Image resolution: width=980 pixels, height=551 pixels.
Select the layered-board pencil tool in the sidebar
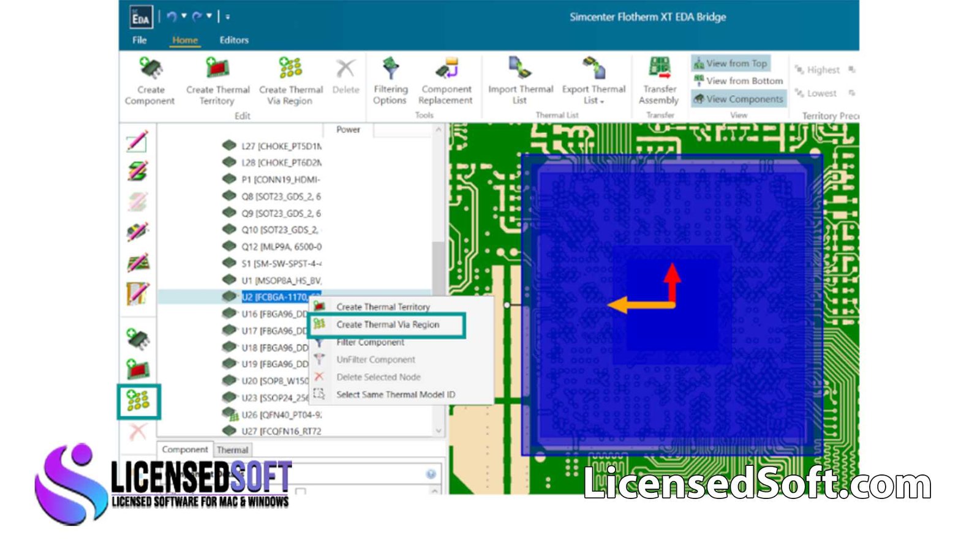137,171
